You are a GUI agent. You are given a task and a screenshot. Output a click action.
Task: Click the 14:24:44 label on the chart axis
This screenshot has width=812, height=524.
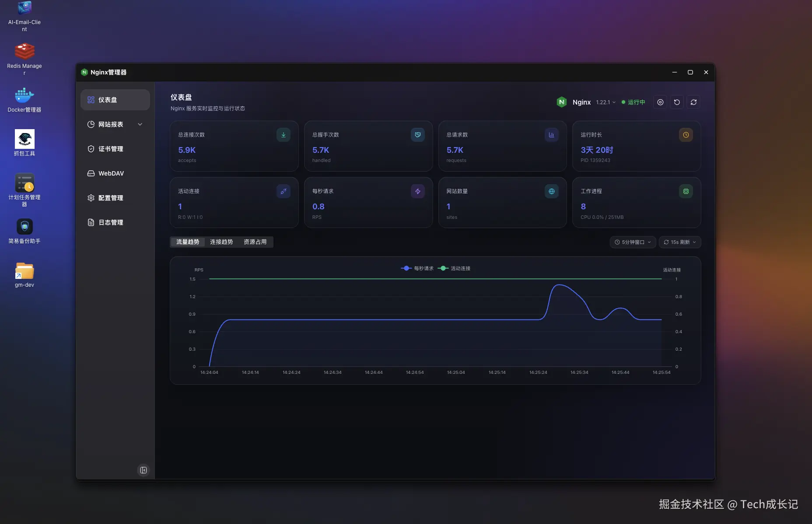[x=374, y=373]
